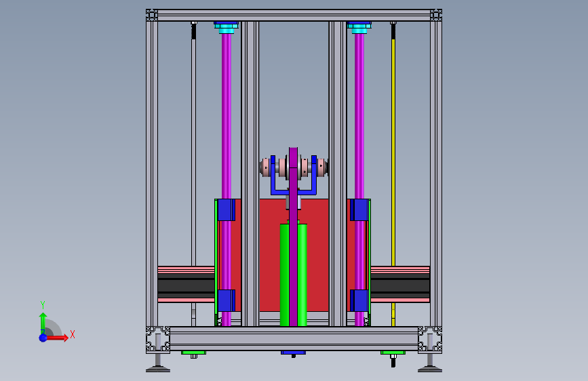Pick the red back plate of the carriage
The height and width of the screenshot is (381, 588).
(x=270, y=255)
